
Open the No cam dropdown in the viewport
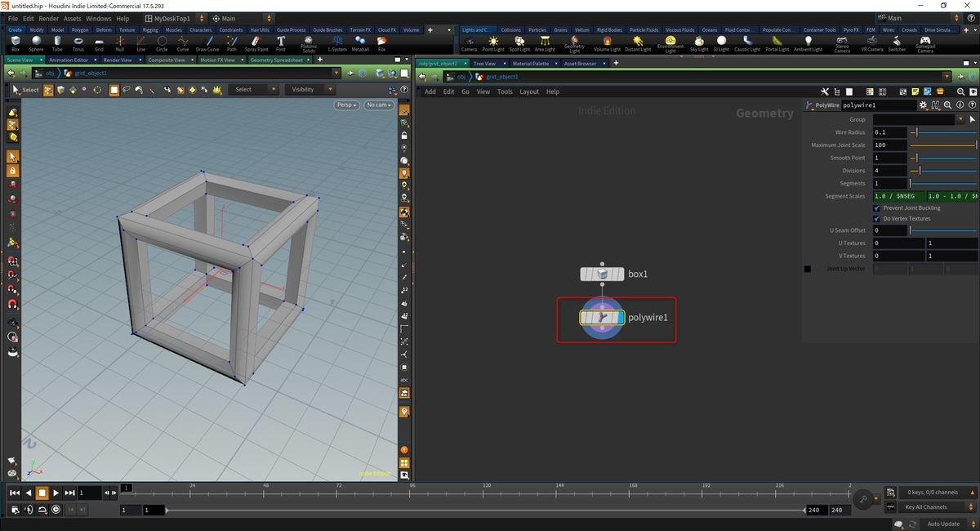378,105
